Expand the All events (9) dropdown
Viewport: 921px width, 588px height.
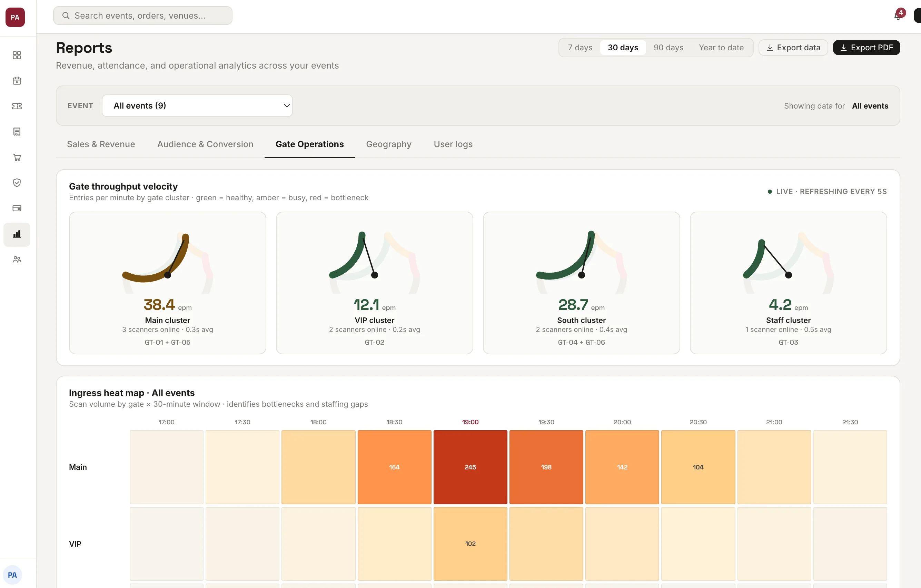pyautogui.click(x=197, y=105)
